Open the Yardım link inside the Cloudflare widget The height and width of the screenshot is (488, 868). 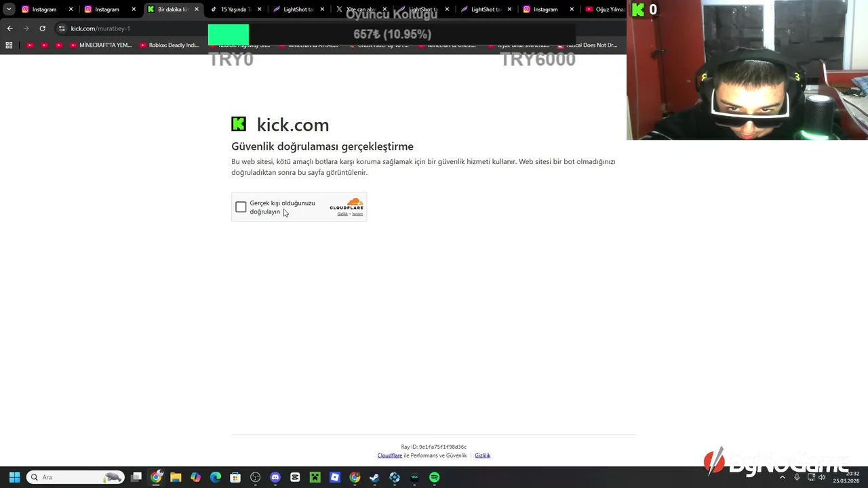(x=357, y=214)
